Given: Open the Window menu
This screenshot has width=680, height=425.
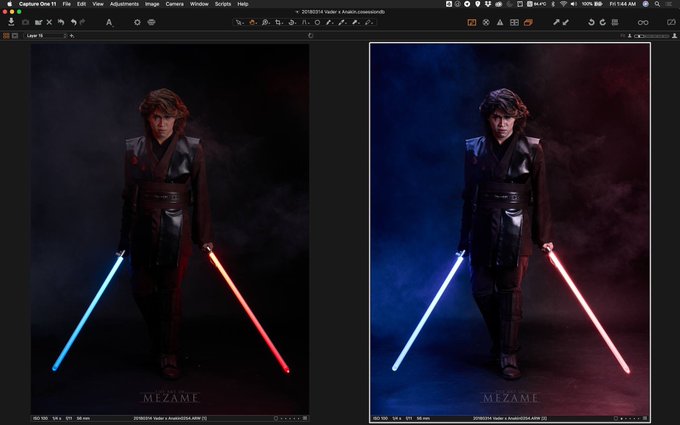Looking at the screenshot, I should click(199, 4).
